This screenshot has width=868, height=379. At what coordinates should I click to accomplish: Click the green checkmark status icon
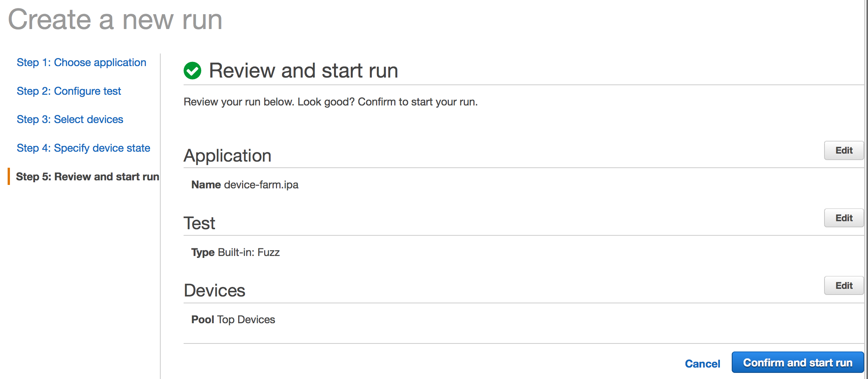pos(192,71)
